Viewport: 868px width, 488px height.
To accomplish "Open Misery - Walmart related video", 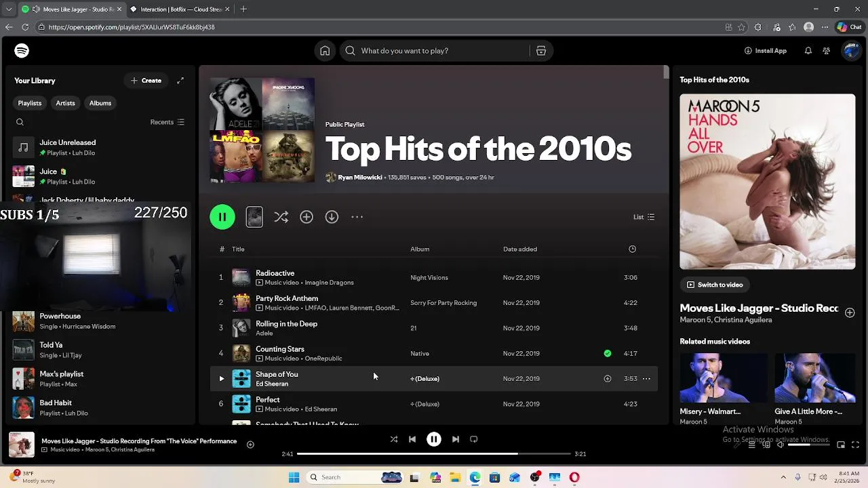I will point(724,389).
